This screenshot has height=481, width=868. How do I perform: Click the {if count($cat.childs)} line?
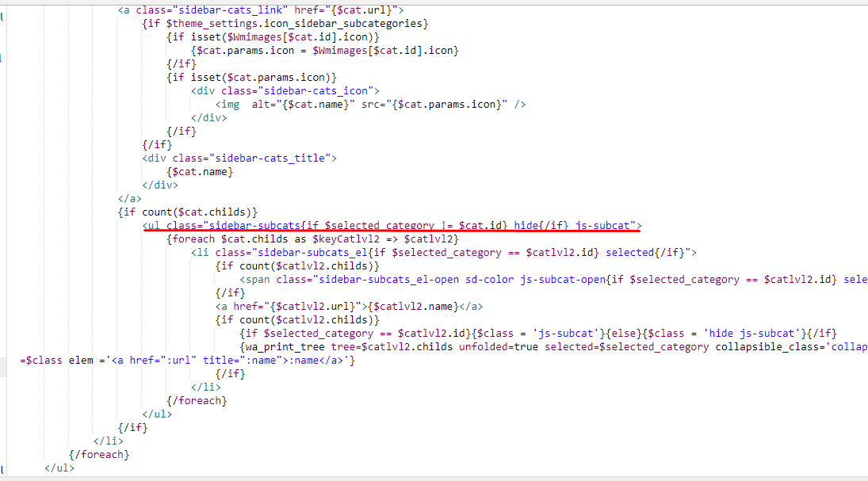point(188,212)
